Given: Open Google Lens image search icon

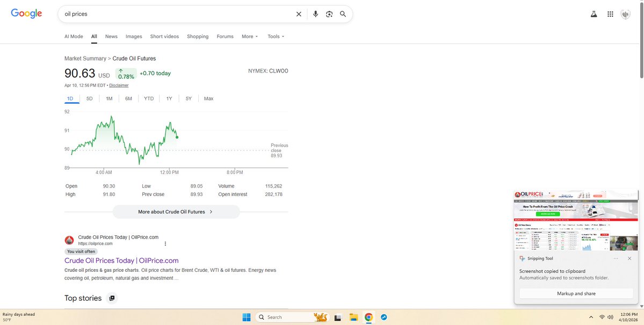Looking at the screenshot, I should pos(329,14).
